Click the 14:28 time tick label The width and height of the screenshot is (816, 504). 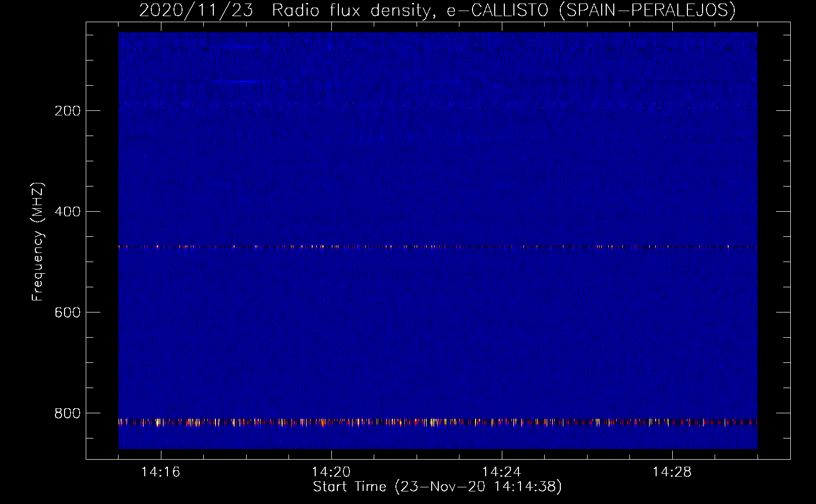tap(672, 472)
